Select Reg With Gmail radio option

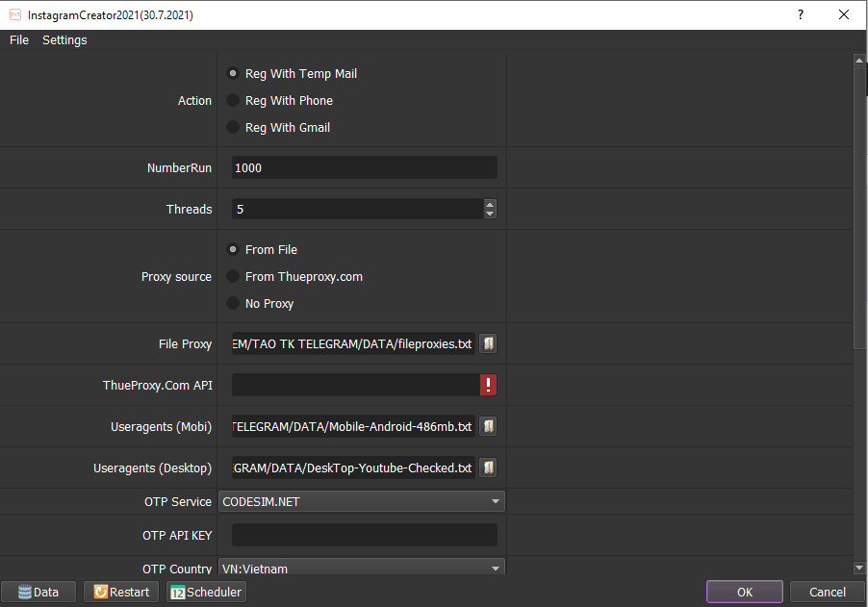pos(233,127)
